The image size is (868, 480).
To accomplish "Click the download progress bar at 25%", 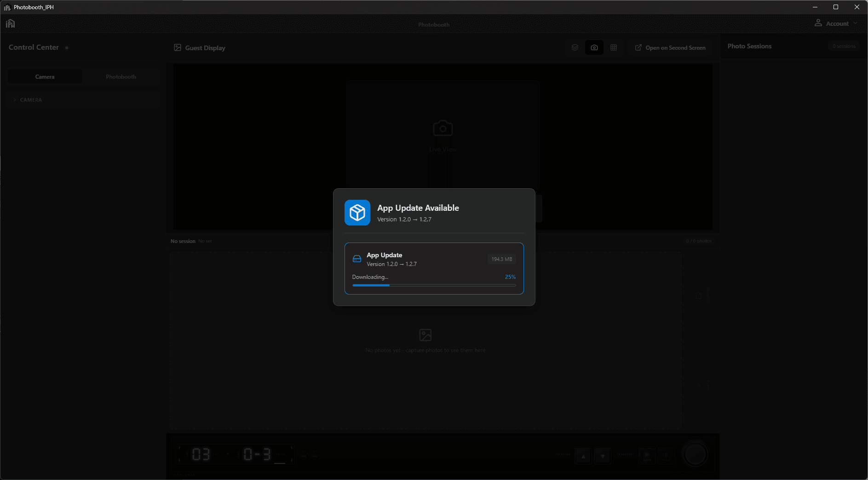I will 434,285.
